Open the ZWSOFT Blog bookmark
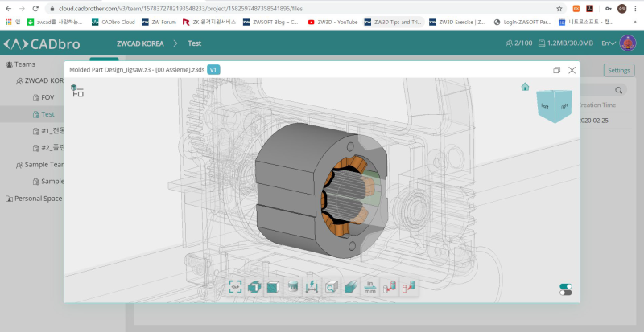This screenshot has height=332, width=644. pos(270,23)
